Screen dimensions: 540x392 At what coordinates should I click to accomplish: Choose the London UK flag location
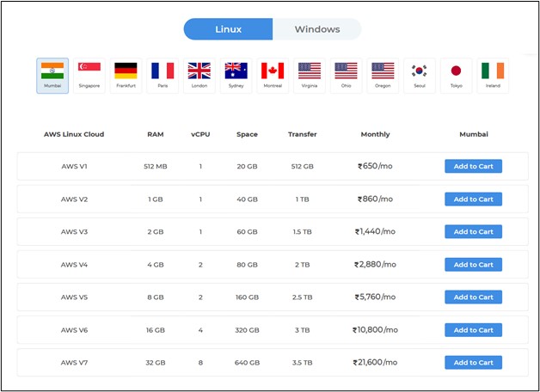tap(199, 76)
